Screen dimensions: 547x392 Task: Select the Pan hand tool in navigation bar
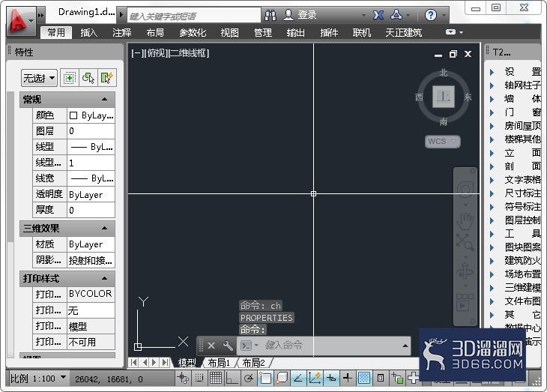[465, 221]
